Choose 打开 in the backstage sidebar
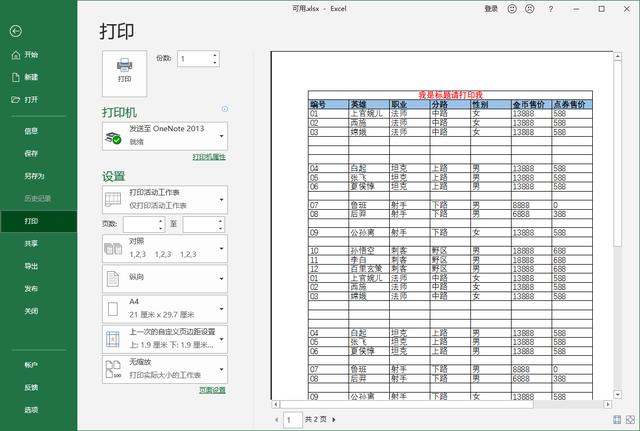Image resolution: width=640 pixels, height=431 pixels. 25,100
